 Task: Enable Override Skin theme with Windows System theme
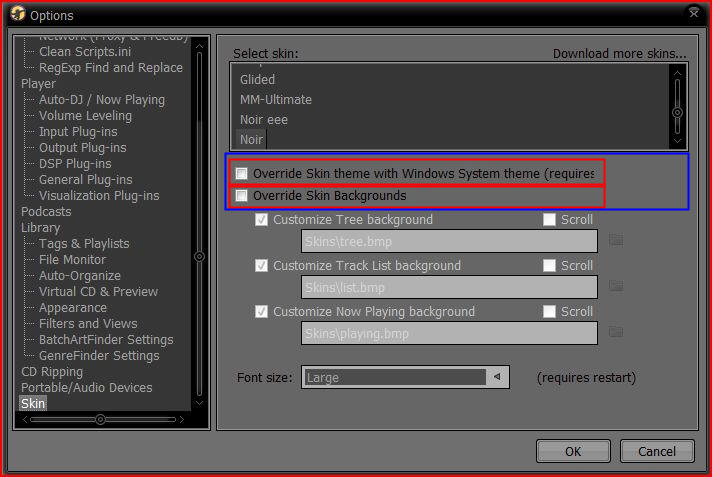241,173
